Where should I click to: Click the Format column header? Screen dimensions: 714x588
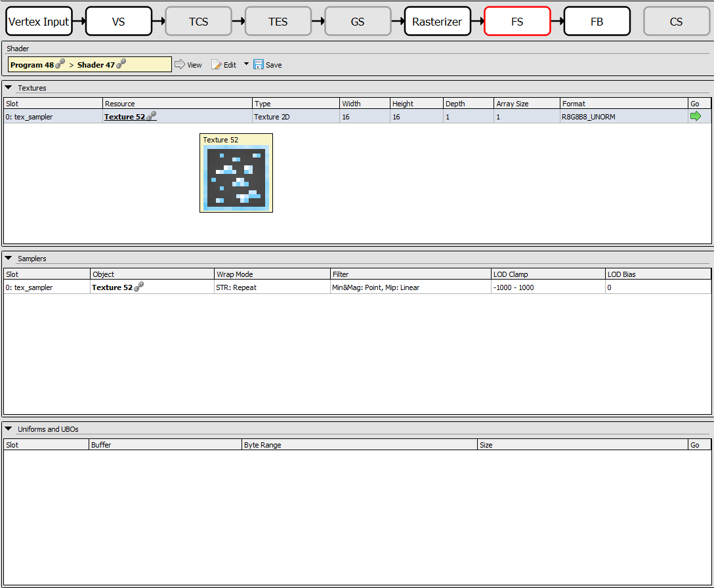pos(624,104)
